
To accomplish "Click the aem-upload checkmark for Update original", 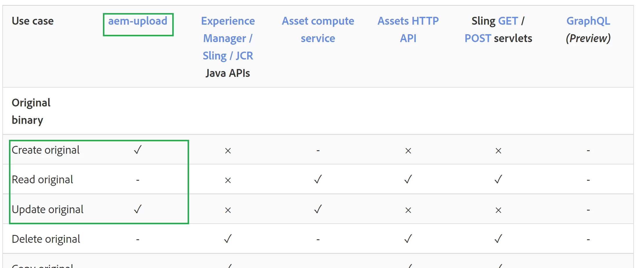I will click(138, 209).
